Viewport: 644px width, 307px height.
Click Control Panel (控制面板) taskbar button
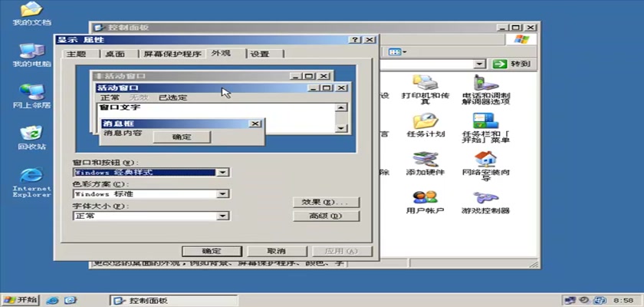click(x=174, y=300)
